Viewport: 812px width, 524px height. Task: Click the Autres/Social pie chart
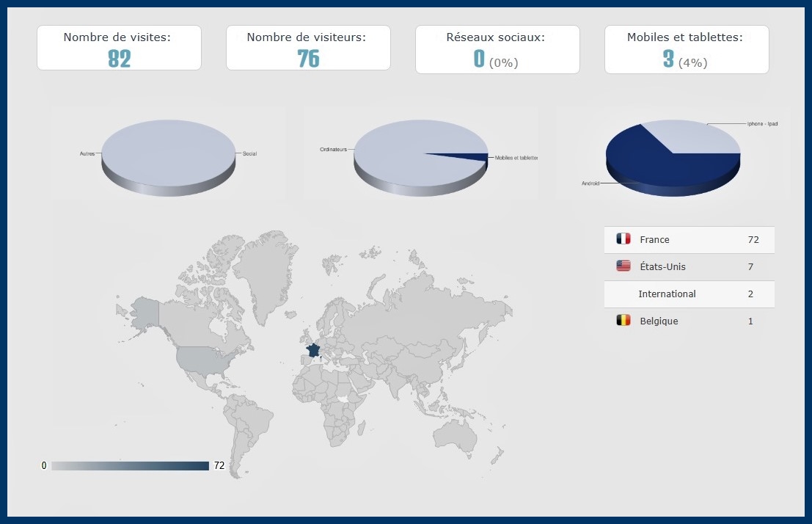click(168, 158)
